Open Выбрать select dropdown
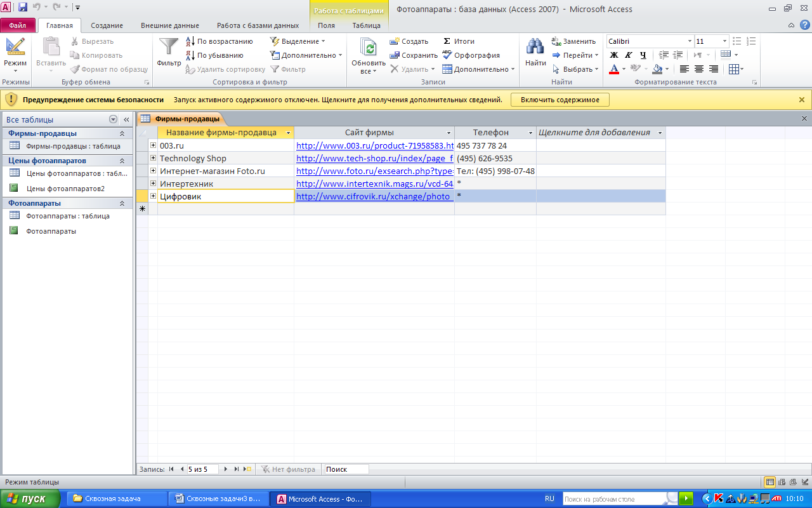 pyautogui.click(x=575, y=69)
